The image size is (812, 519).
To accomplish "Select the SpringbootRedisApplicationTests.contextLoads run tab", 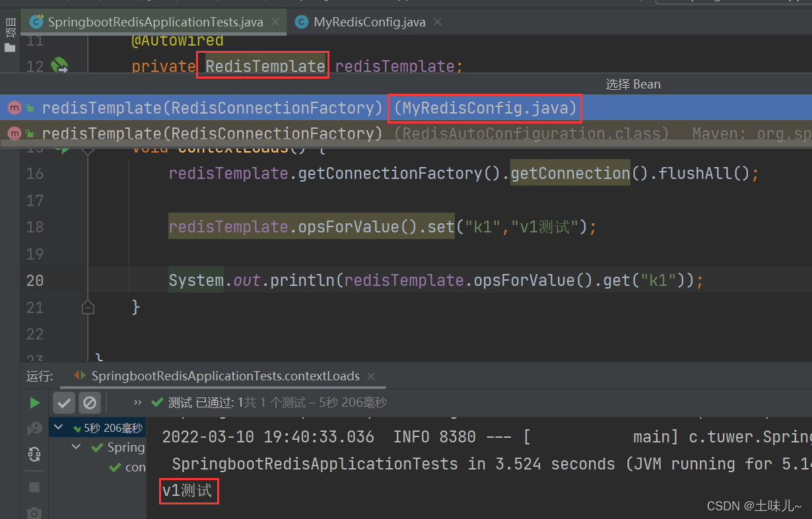I will [225, 376].
